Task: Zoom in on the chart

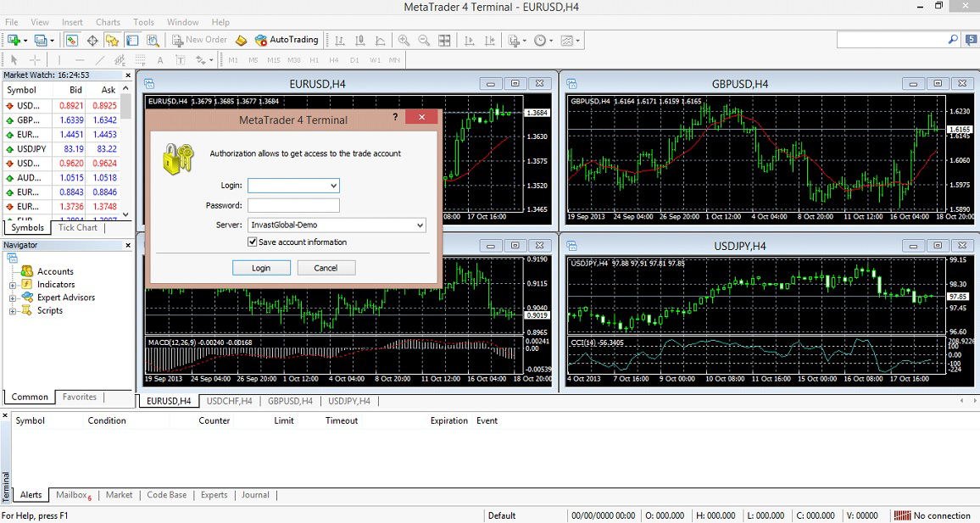Action: click(x=404, y=40)
